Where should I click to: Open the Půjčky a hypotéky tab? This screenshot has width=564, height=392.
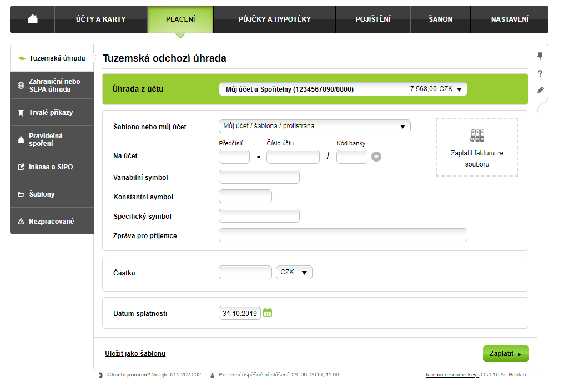pyautogui.click(x=274, y=19)
